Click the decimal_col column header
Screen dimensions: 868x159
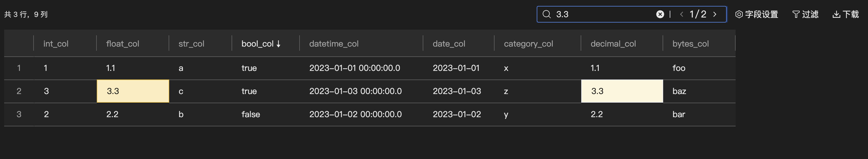point(613,44)
